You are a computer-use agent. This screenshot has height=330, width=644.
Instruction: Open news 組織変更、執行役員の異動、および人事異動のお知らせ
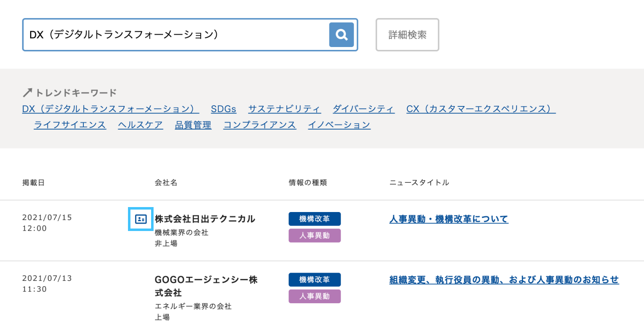[x=504, y=280]
